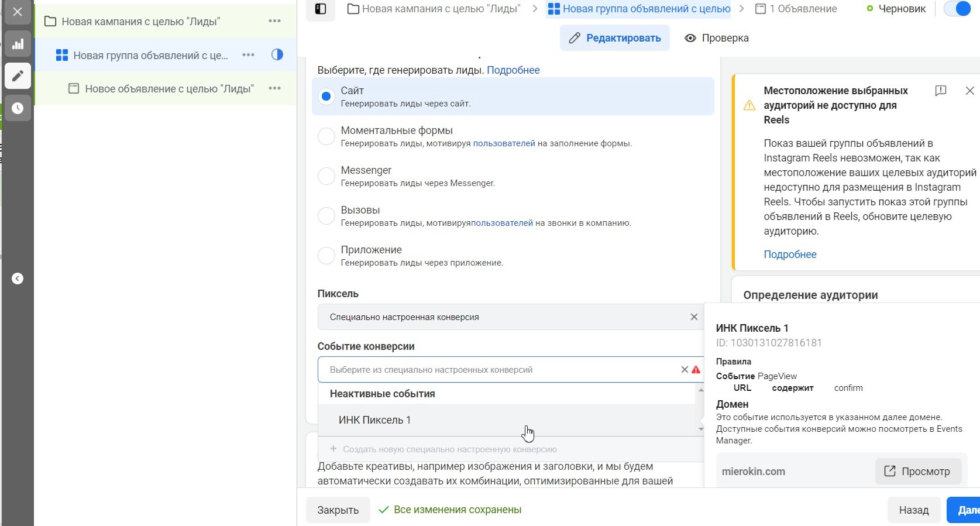Switch to the Проверка tab

point(716,38)
